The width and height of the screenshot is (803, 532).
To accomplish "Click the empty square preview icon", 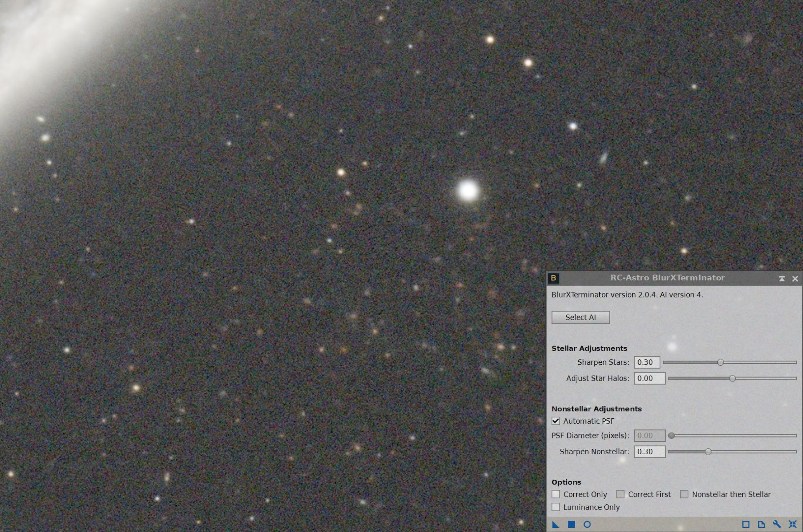I will pos(746,524).
